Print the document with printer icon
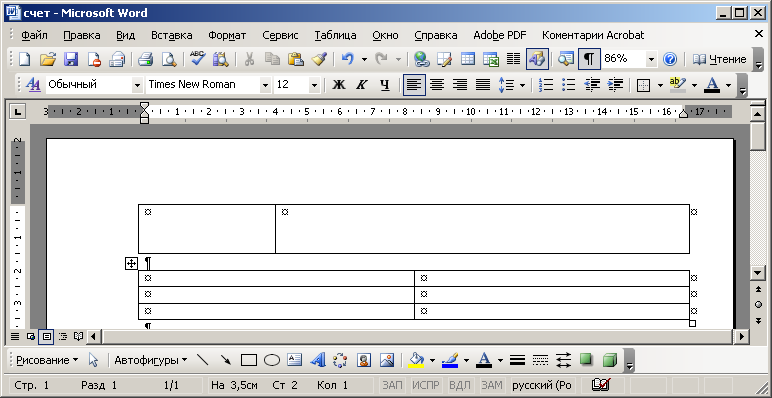 [146, 60]
